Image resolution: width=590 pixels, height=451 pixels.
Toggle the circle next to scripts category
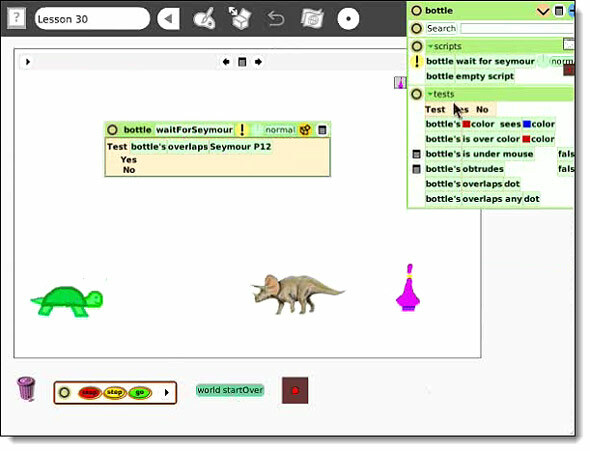coord(417,46)
